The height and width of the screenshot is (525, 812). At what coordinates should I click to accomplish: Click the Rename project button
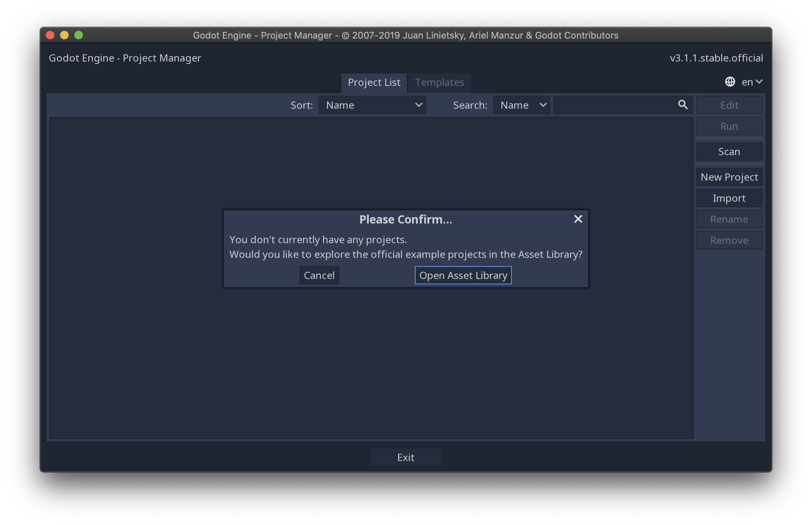(729, 219)
